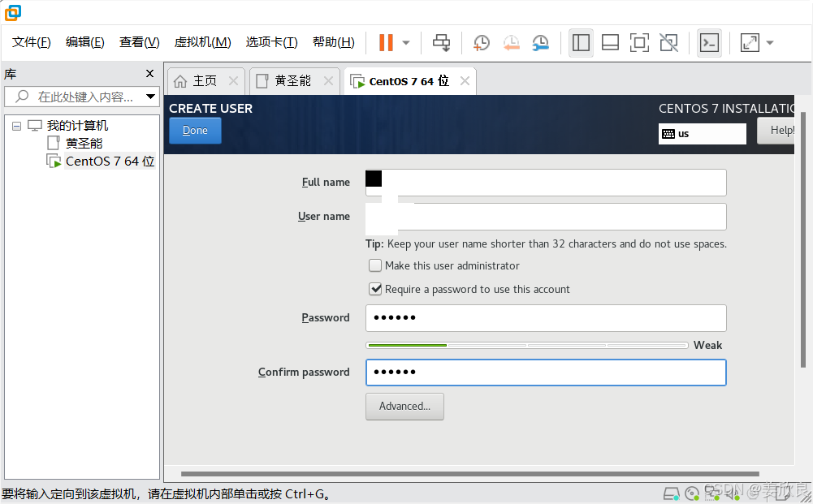Enter full screen mode icon
Image resolution: width=813 pixels, height=504 pixels.
(639, 42)
